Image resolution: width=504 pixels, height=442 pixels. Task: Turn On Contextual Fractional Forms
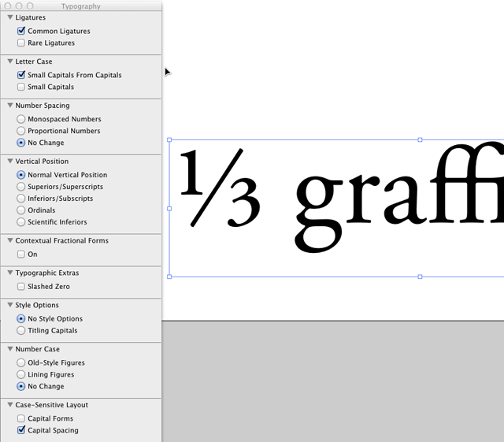(21, 254)
